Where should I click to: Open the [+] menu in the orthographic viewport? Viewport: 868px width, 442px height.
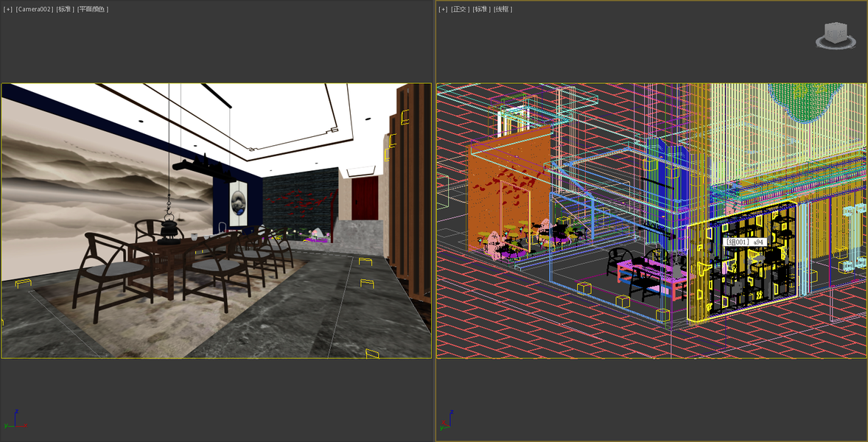[x=443, y=10]
